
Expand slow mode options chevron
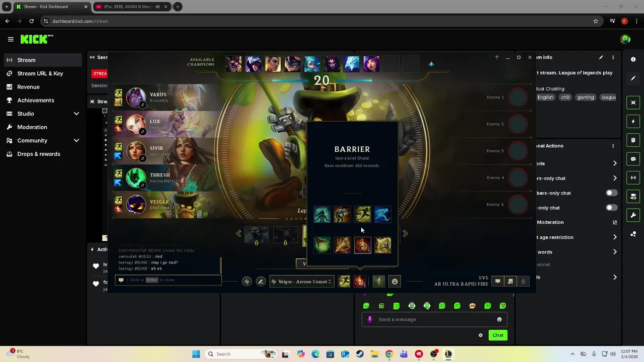tap(615, 163)
